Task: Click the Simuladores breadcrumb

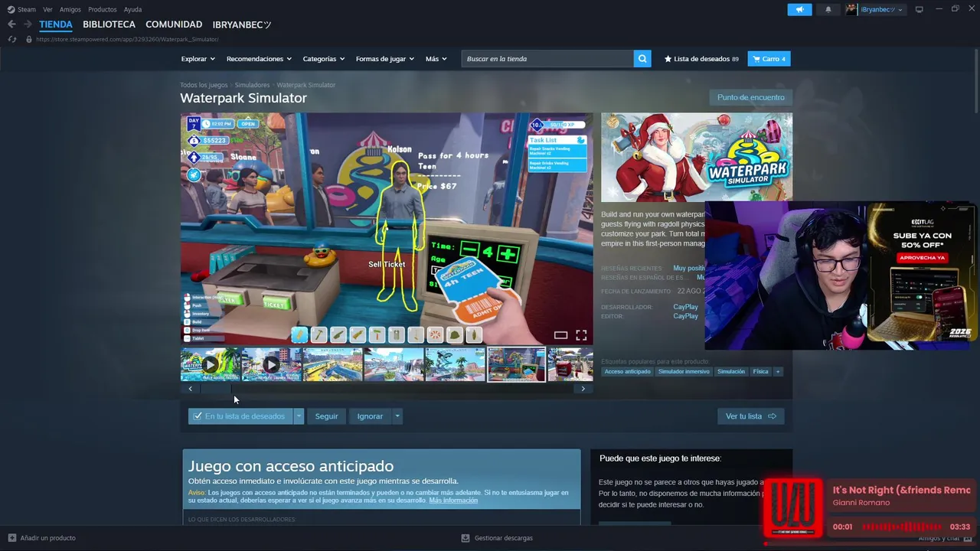Action: [252, 85]
